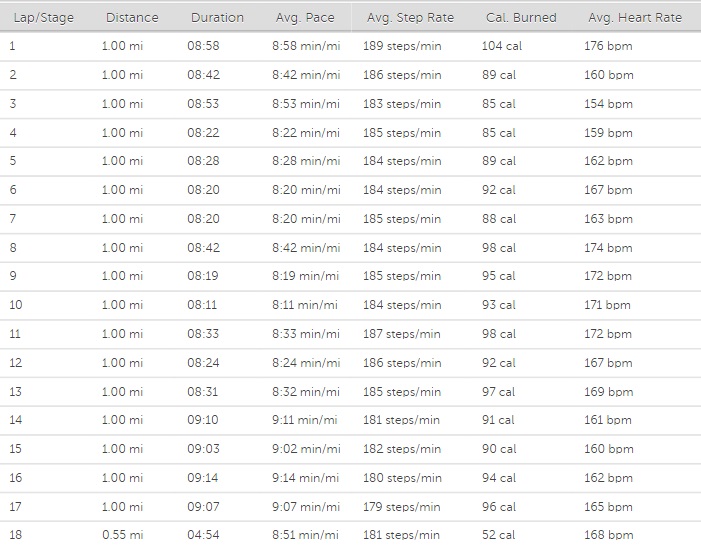701x549 pixels.
Task: Select lap 13 pace 8:32 min/mi
Action: (x=306, y=392)
